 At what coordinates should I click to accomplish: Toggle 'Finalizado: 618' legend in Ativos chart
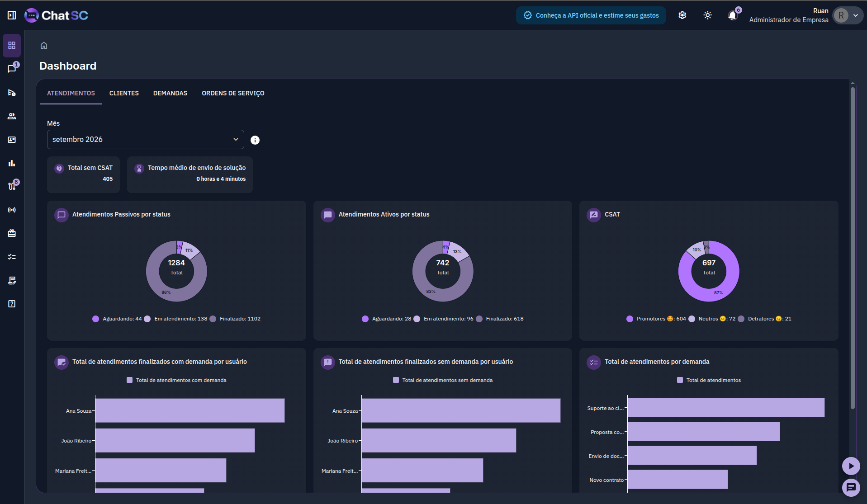point(500,319)
